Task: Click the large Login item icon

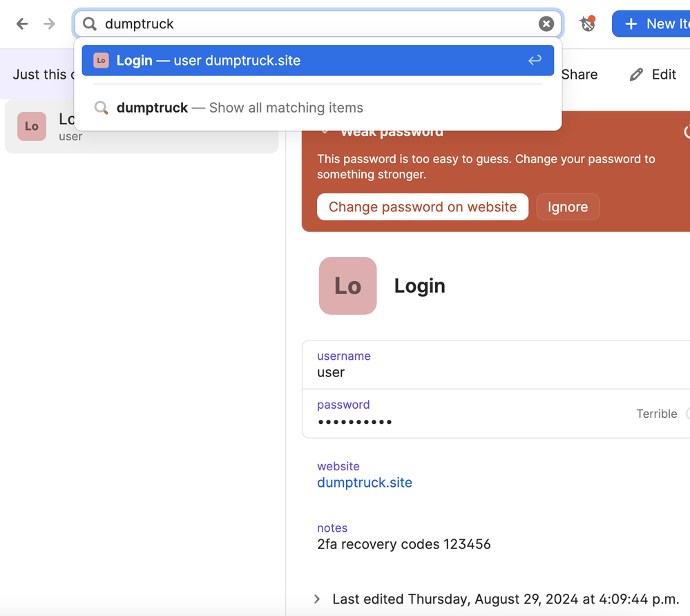Action: (x=347, y=286)
